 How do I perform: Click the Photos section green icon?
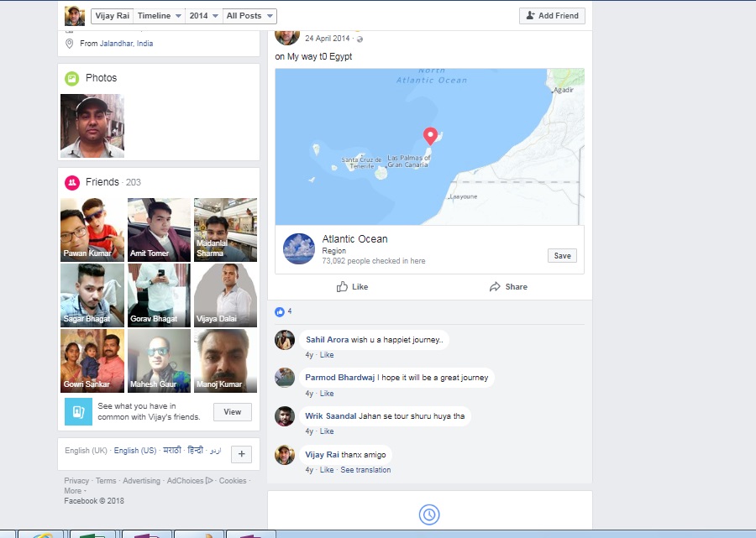72,78
